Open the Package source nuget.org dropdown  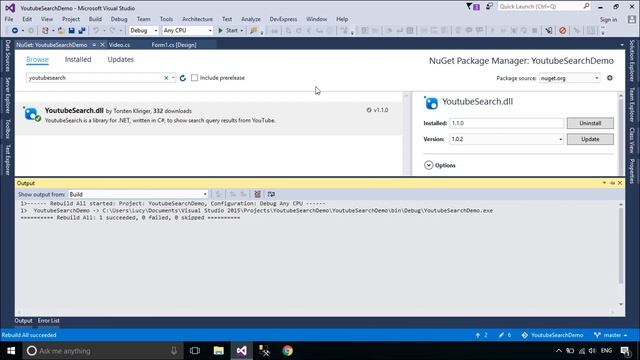pyautogui.click(x=569, y=78)
